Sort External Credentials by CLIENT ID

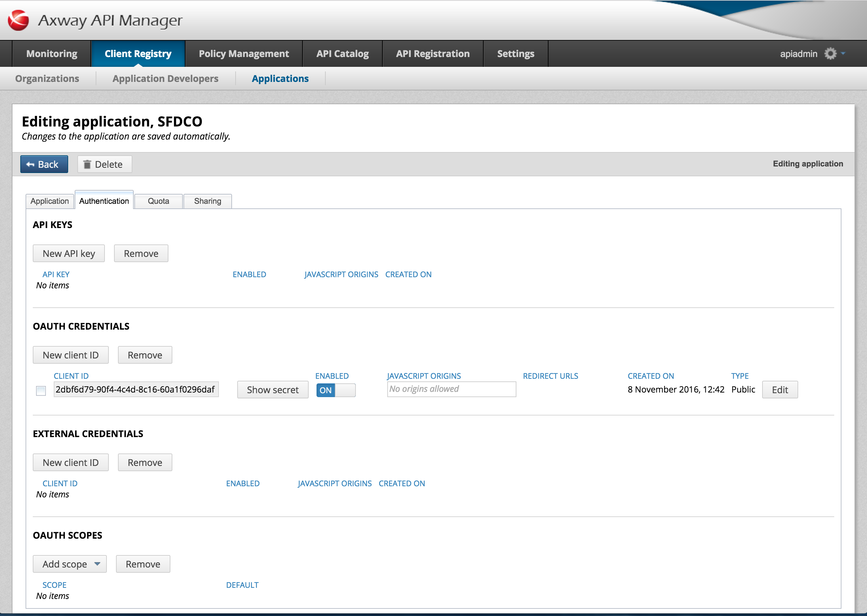coord(60,483)
